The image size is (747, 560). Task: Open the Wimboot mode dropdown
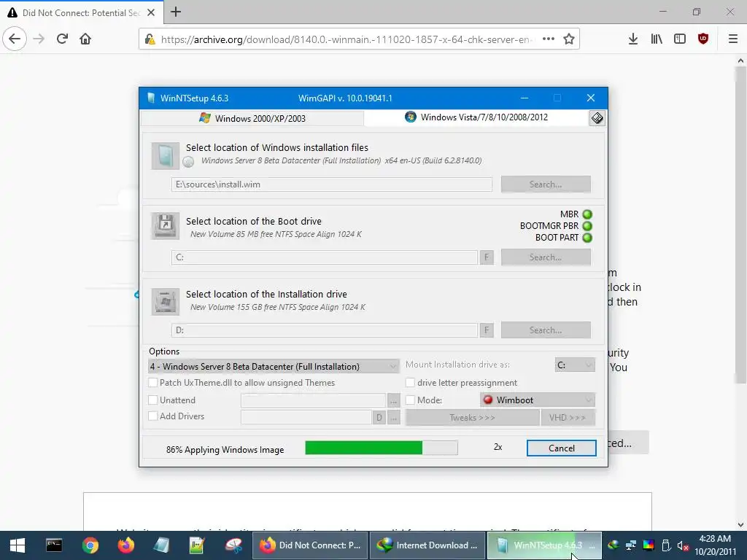[x=538, y=400]
